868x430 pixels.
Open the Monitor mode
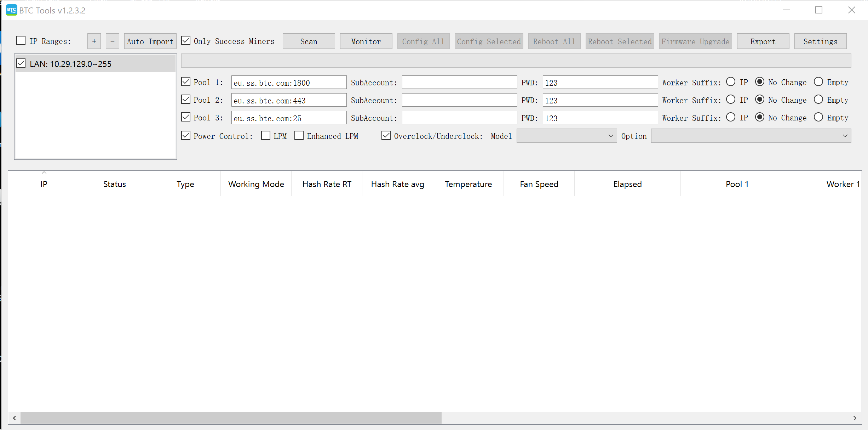pos(366,41)
